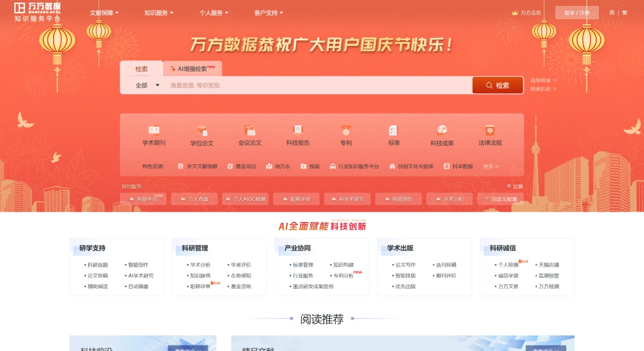Image resolution: width=644 pixels, height=351 pixels.
Task: Select the 检索 search tab
Action: click(141, 69)
